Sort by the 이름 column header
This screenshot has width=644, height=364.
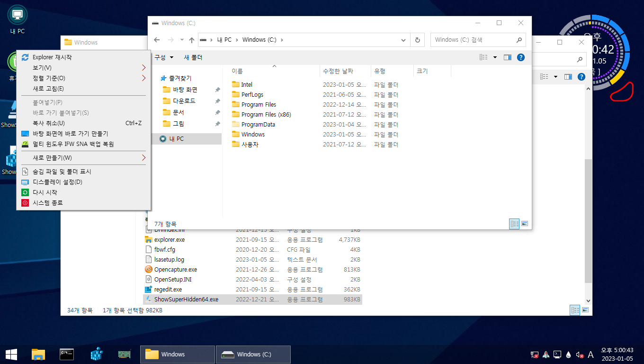[x=274, y=71]
